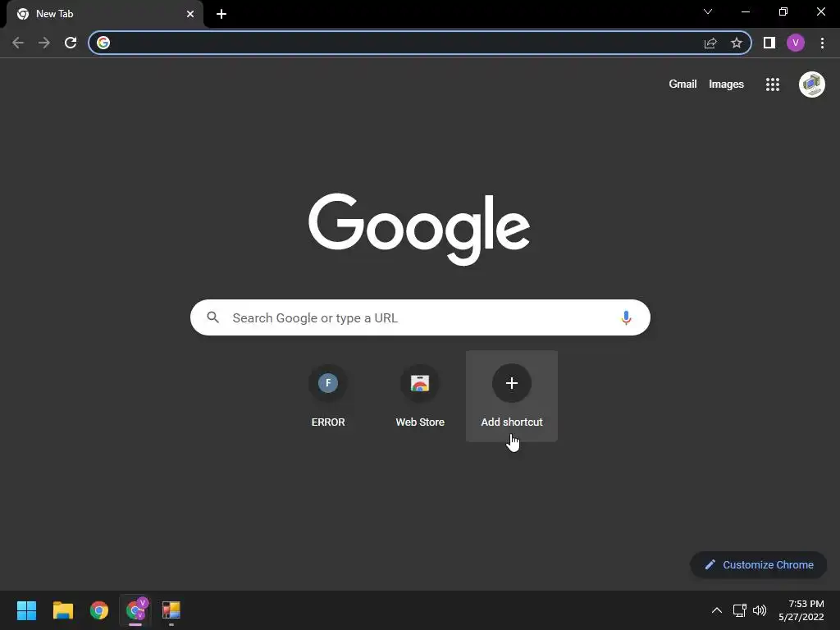Show hidden system tray icons
Screen dimensions: 840x630
(717, 610)
